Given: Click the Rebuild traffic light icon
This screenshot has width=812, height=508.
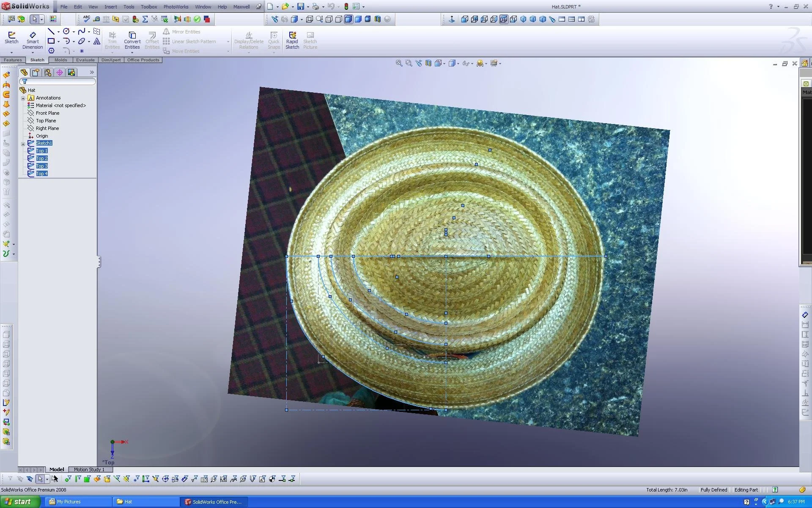Looking at the screenshot, I should coord(346,7).
